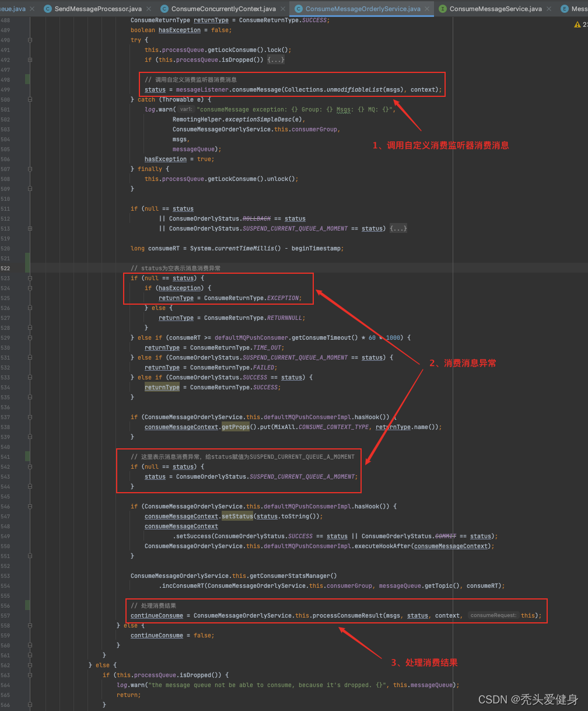
Task: Click the ConsumeConcurrentlyContext.java class icon
Action: [x=164, y=9]
